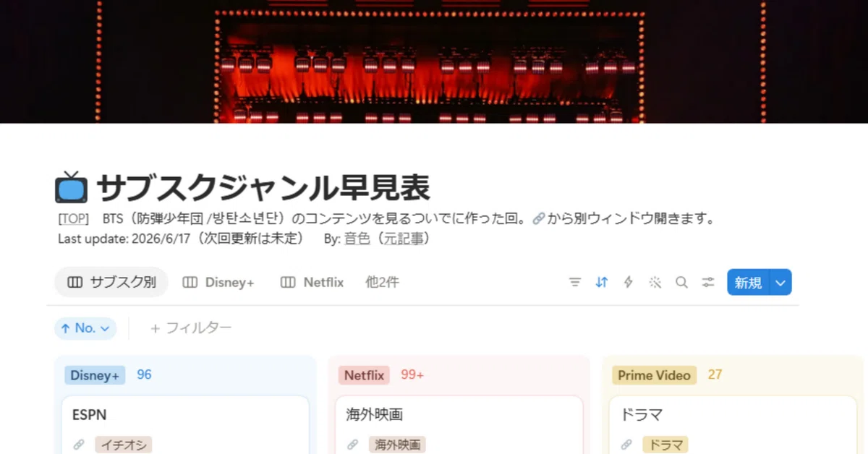The image size is (868, 454).
Task: Open the view settings sliders icon
Action: point(708,283)
